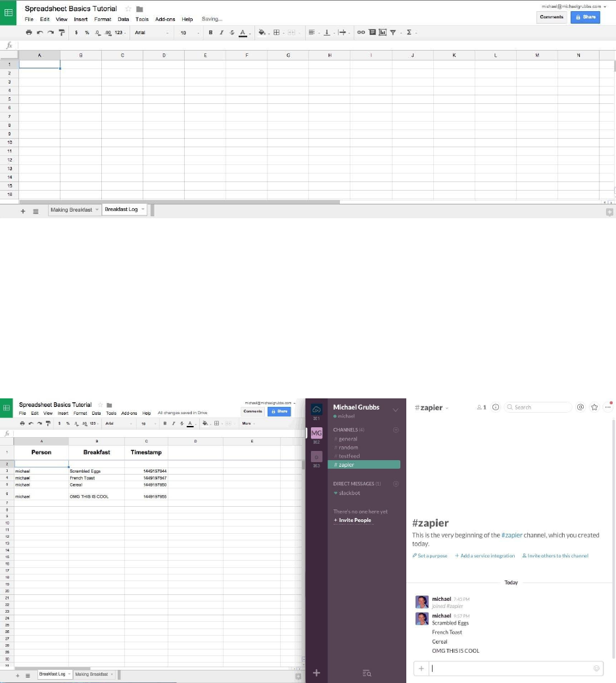Open all sheets list in upper Sheets window
The height and width of the screenshot is (683, 616).
[36, 211]
